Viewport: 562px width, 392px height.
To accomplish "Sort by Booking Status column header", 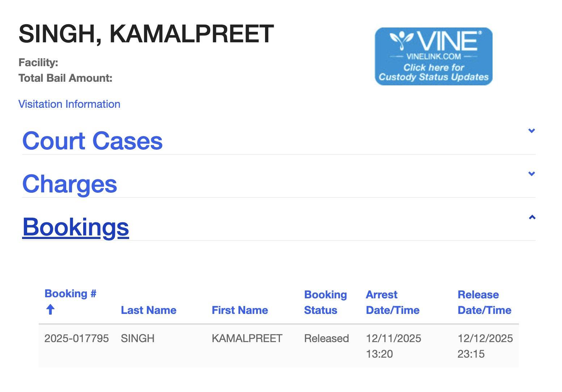I will tap(325, 302).
